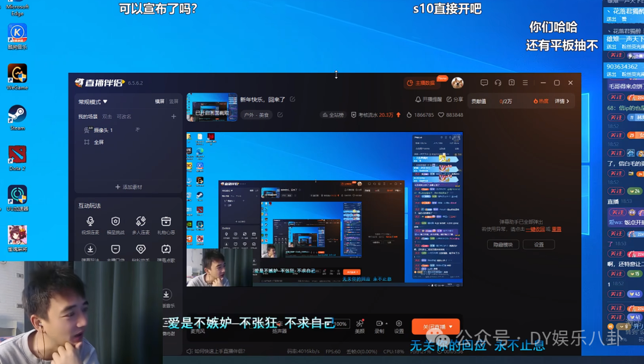Select the 全屏 source in scene list
The width and height of the screenshot is (644, 364).
pos(98,142)
